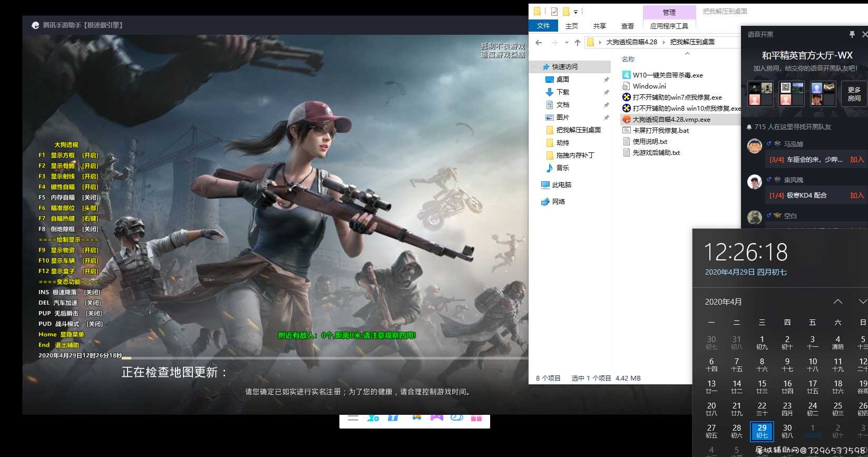Screen dimensions: 868x457
Task: Open the first voice room thumbnail
Action: pyautogui.click(x=760, y=94)
